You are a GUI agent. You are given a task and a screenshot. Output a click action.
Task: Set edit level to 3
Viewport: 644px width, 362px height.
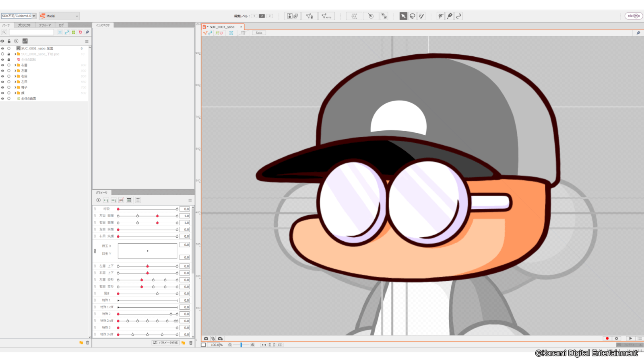tap(270, 16)
